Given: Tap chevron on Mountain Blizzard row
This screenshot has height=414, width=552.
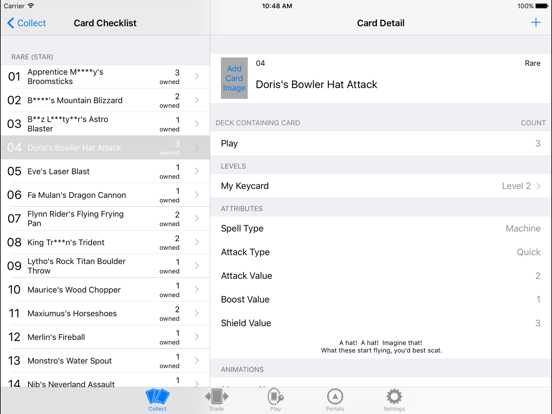Looking at the screenshot, I should click(x=197, y=100).
